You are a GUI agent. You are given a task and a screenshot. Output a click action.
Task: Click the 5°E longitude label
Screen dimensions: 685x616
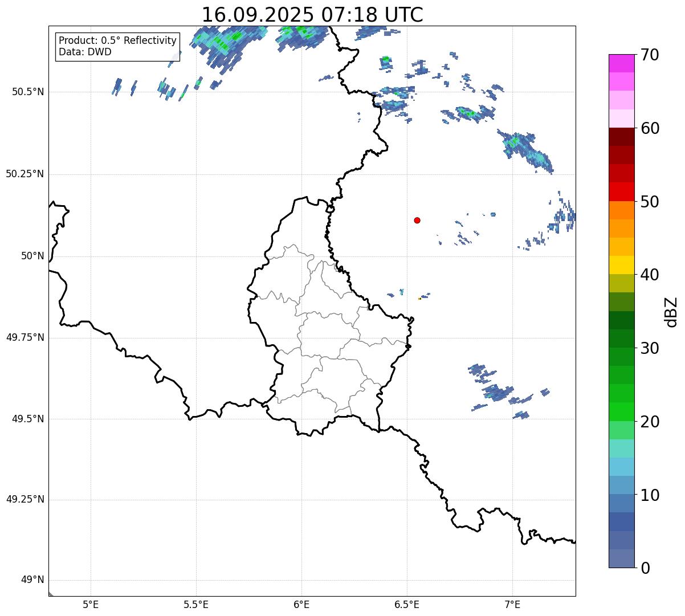tap(91, 605)
